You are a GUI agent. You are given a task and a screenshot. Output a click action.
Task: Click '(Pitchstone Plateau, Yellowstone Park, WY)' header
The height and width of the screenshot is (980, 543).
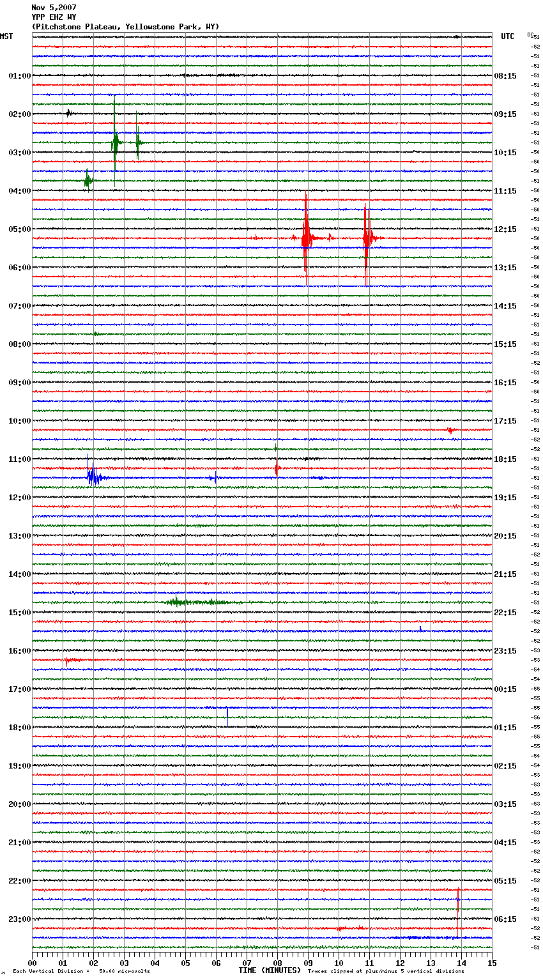[125, 27]
